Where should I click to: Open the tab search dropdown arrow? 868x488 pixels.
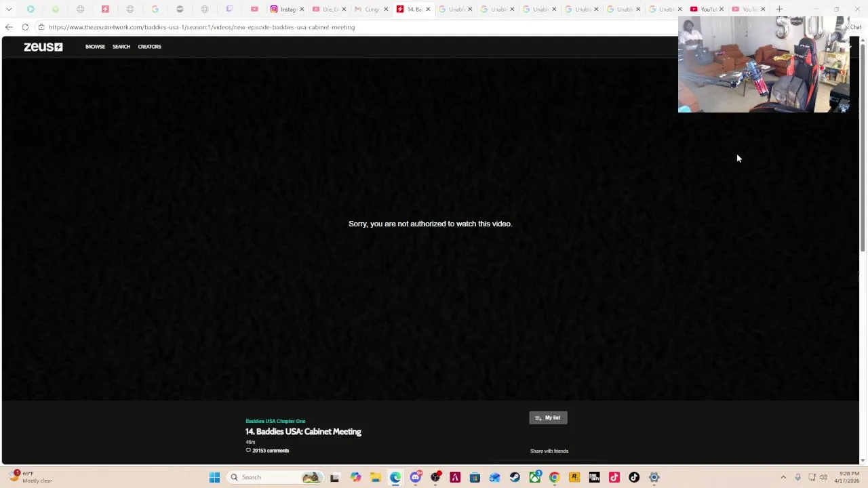[9, 9]
